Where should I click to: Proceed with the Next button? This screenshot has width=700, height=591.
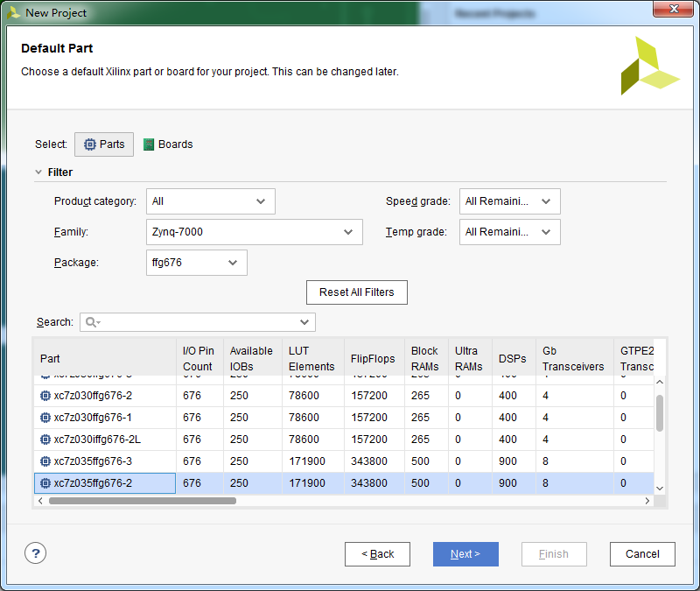point(465,554)
